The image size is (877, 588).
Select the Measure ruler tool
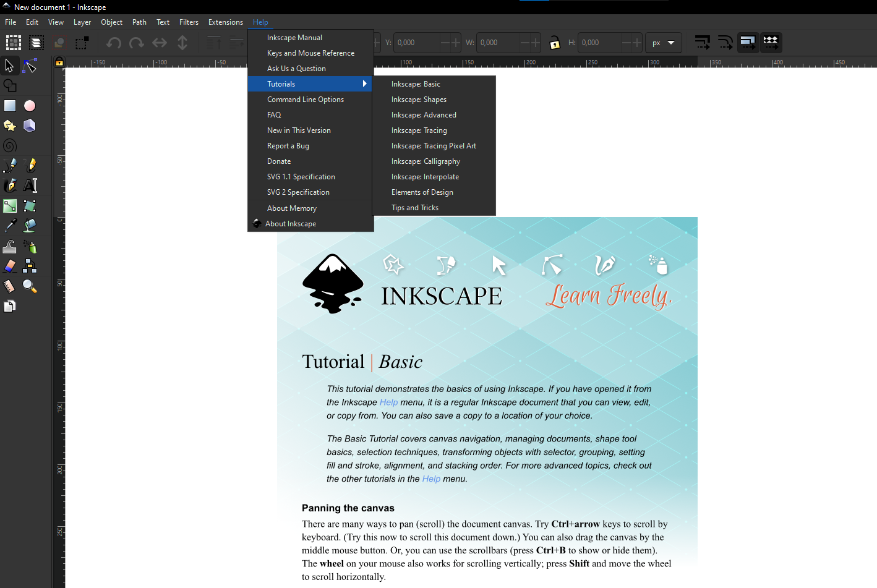9,286
